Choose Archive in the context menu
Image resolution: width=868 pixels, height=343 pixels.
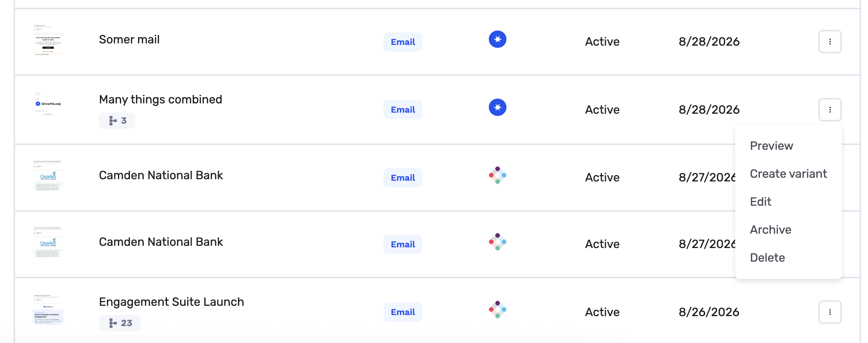771,230
